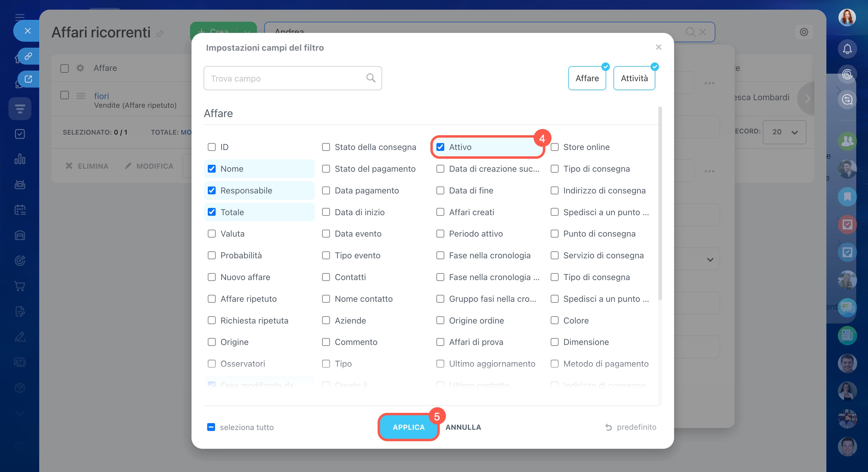Open the settings gear icon
This screenshot has height=472, width=868.
point(804,32)
